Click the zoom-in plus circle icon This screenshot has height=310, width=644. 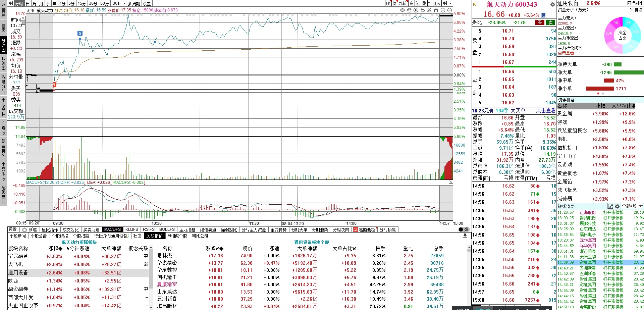coord(443,10)
